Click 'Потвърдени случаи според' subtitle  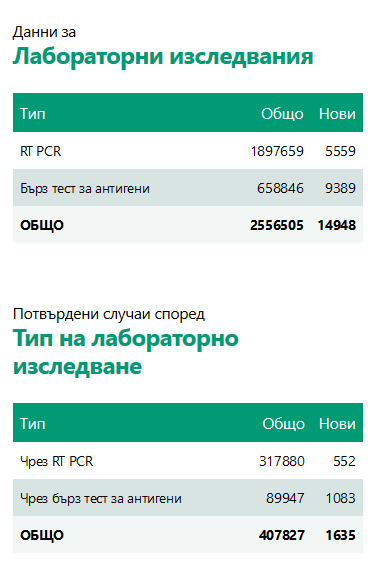[109, 314]
